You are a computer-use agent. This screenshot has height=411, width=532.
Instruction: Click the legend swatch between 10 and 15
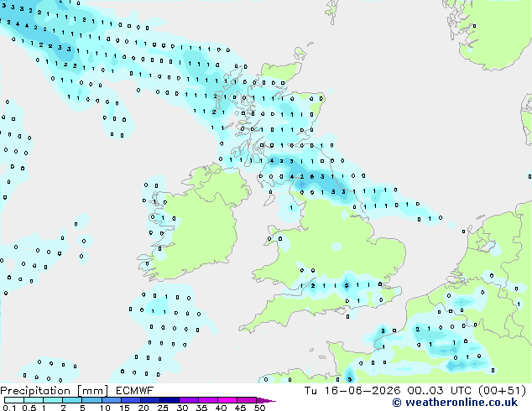point(112,400)
